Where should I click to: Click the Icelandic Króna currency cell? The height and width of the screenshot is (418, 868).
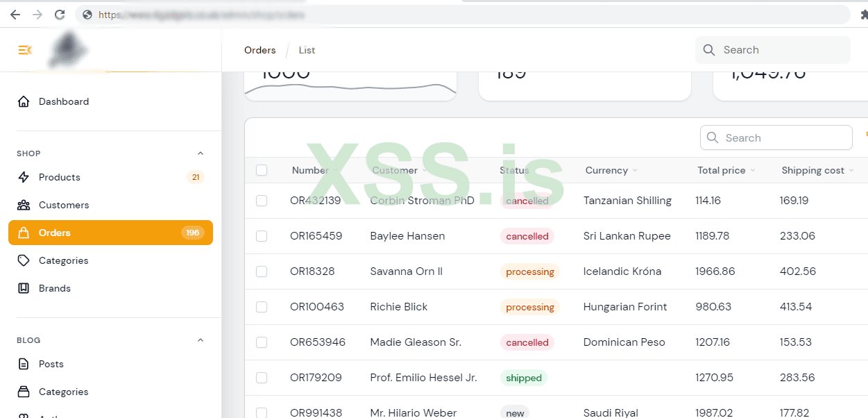click(x=622, y=271)
